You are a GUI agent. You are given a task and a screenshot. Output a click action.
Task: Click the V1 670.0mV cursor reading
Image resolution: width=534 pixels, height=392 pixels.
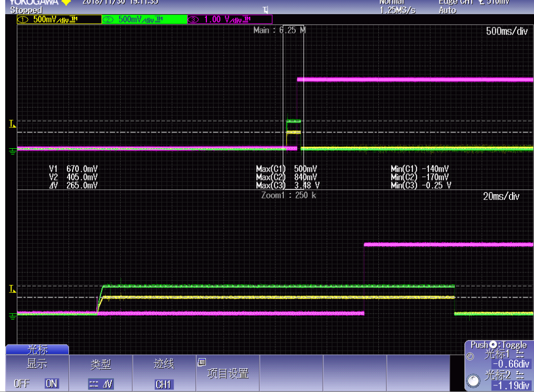pyautogui.click(x=73, y=169)
